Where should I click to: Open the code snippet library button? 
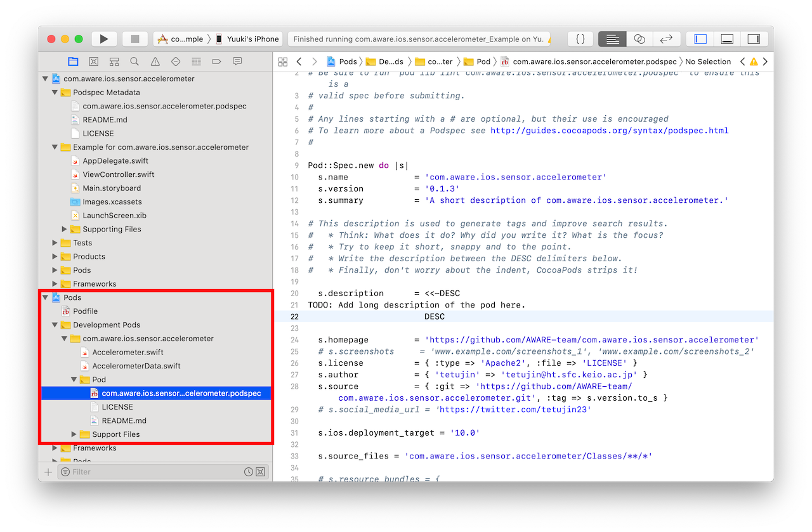580,39
